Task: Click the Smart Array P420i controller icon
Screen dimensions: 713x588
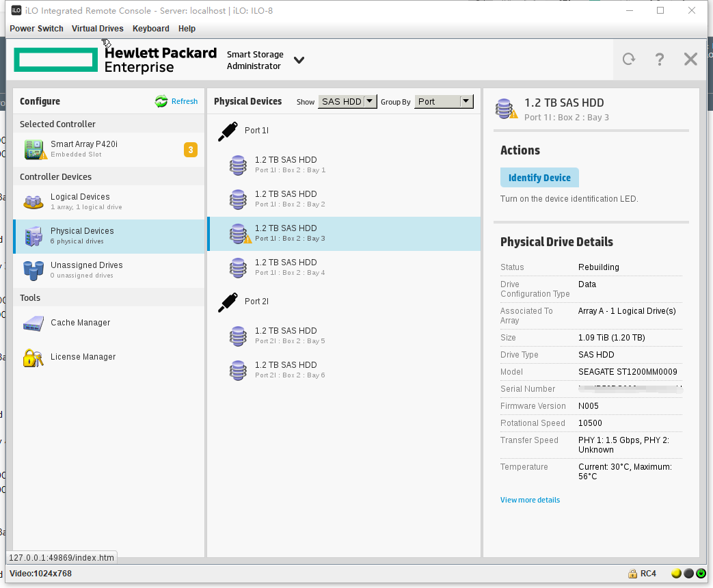Action: pos(35,150)
